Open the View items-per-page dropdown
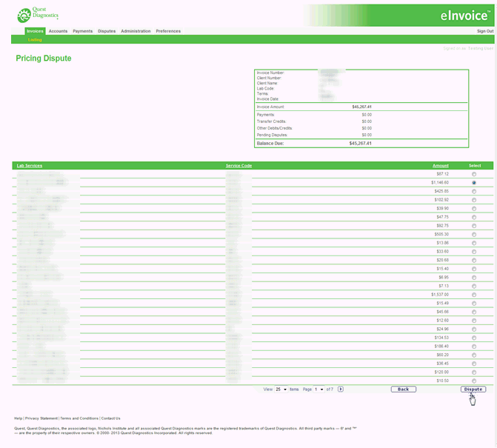497x448 pixels. click(281, 389)
